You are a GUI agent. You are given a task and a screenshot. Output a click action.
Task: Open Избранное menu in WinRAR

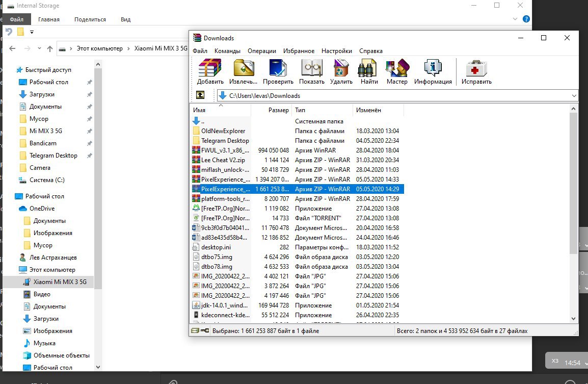tap(299, 50)
